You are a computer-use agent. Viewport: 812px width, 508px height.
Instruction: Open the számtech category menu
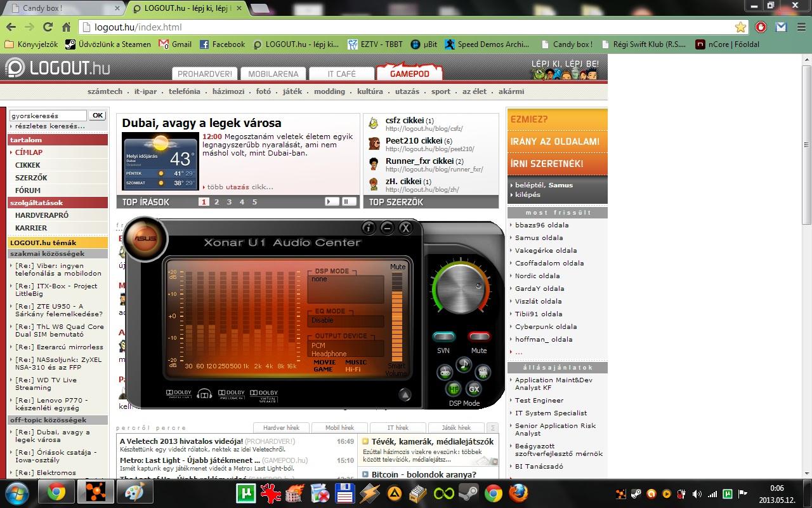(x=105, y=91)
